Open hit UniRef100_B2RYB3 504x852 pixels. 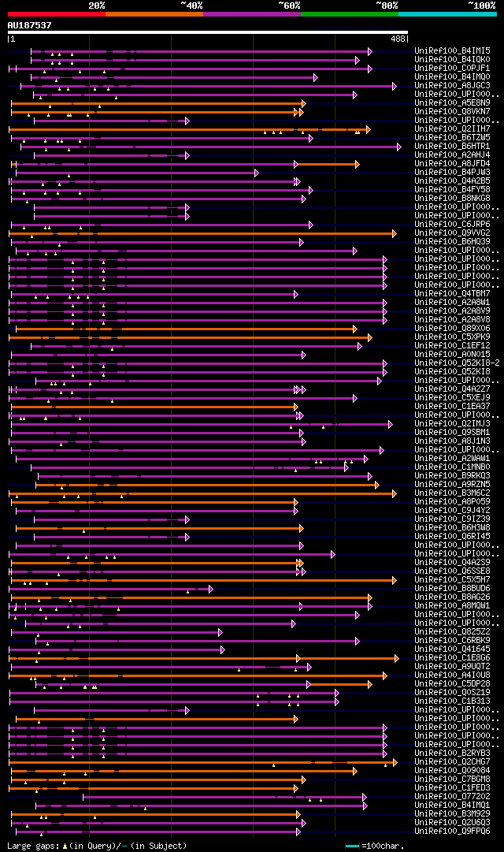[452, 753]
